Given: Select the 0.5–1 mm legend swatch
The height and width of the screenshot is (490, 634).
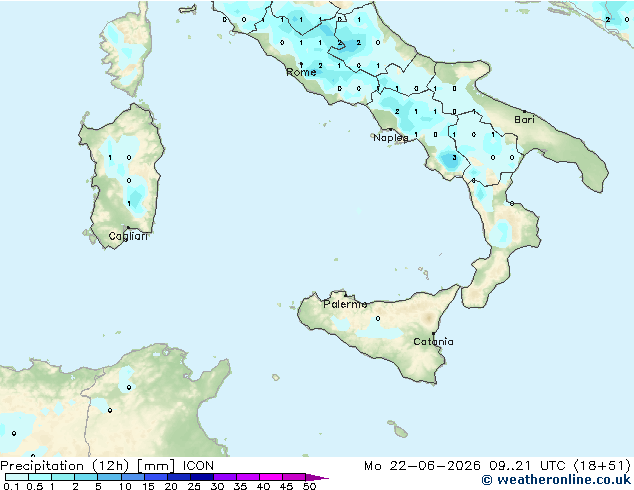Looking at the screenshot, I should pyautogui.click(x=40, y=477).
